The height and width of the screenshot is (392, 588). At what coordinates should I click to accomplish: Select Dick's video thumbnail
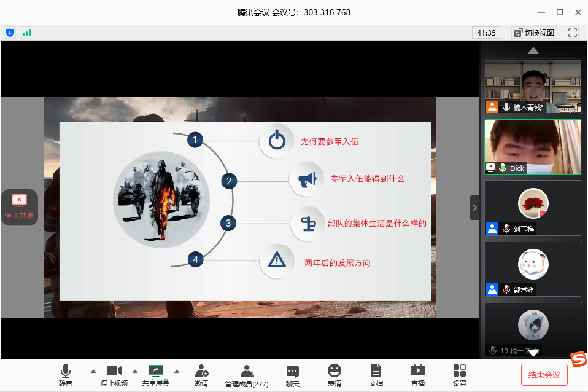pyautogui.click(x=533, y=146)
